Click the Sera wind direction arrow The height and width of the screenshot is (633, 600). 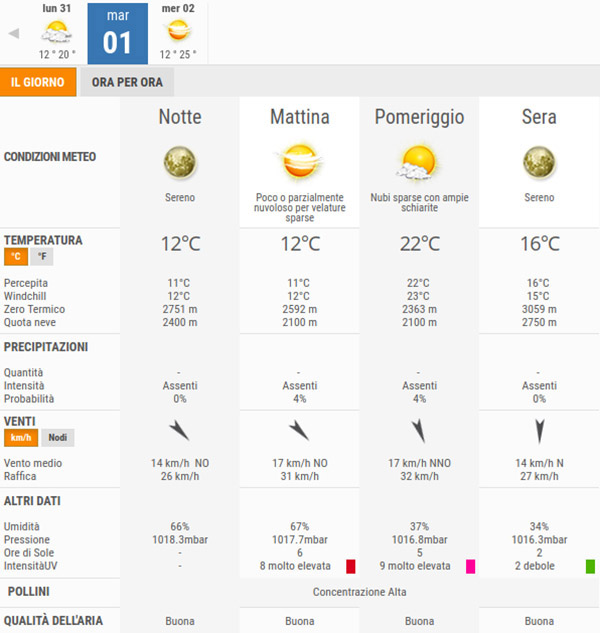(x=539, y=431)
